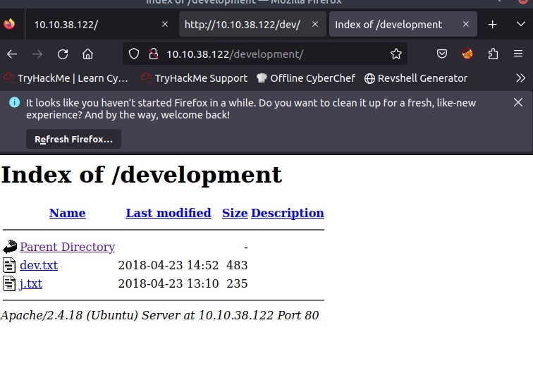Close the 10.10.38.122/ tab

(x=165, y=24)
